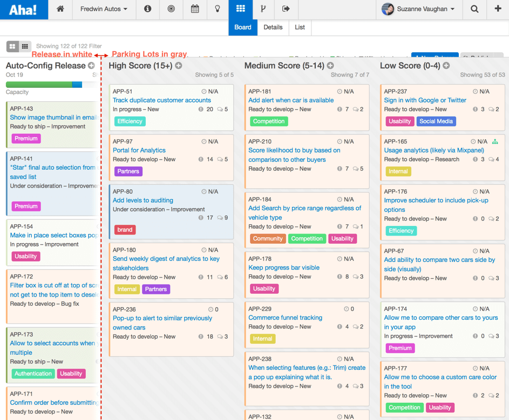Open 'Portal for Analytics' feature link

tap(139, 150)
